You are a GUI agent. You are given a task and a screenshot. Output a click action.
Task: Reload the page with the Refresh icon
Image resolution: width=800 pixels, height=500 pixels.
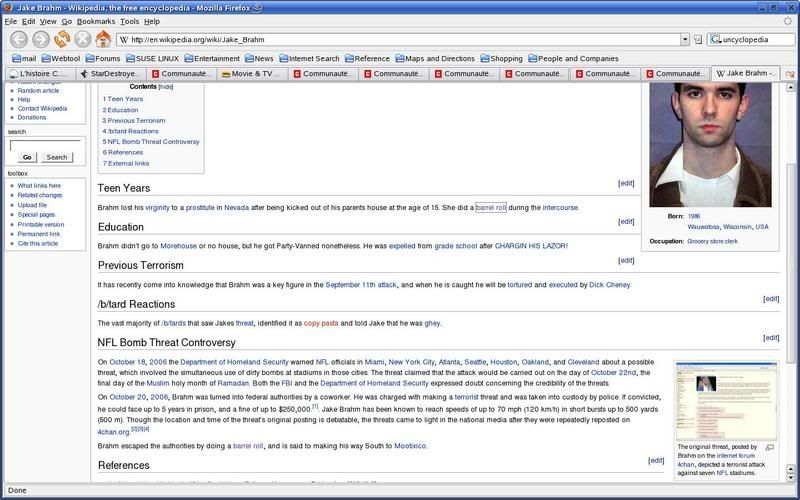(x=62, y=39)
